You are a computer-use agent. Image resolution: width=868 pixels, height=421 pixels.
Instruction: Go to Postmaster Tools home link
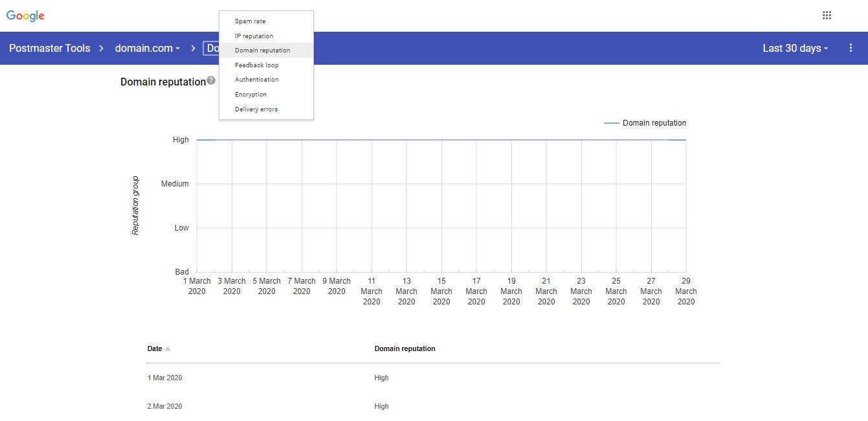coord(50,49)
